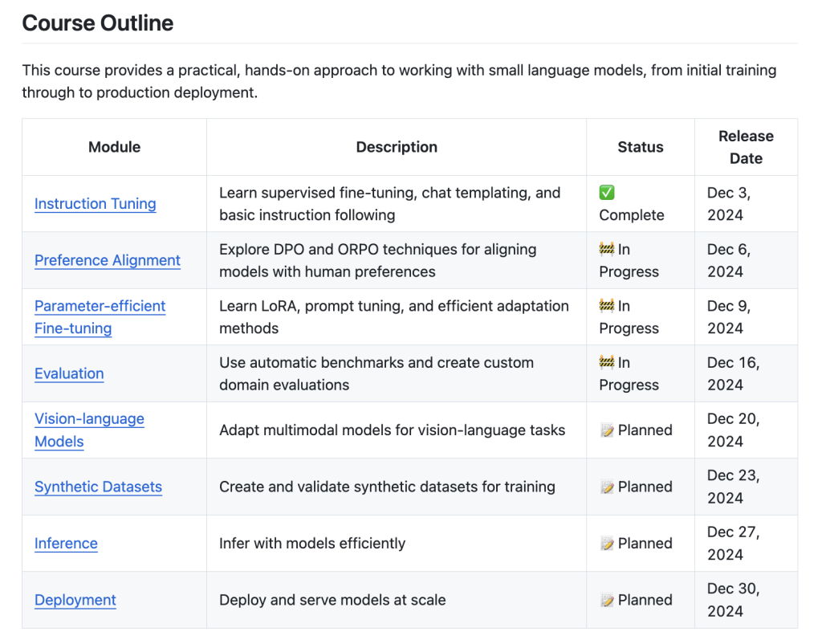The image size is (822, 644).
Task: Open the Vision-language Models link
Action: (89, 430)
